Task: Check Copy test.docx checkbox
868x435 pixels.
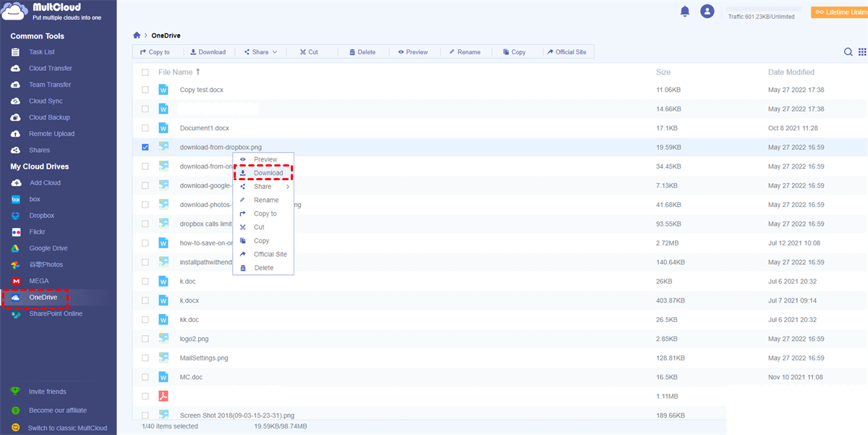Action: coord(145,90)
